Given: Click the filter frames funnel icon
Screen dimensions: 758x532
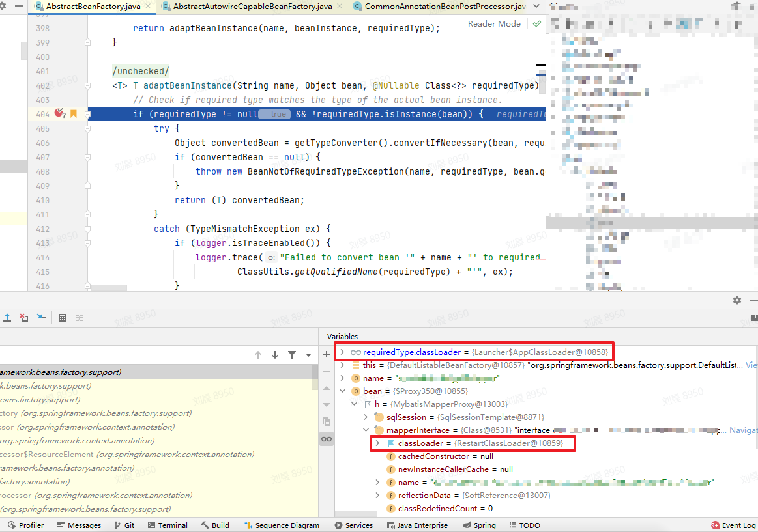Looking at the screenshot, I should [x=291, y=355].
